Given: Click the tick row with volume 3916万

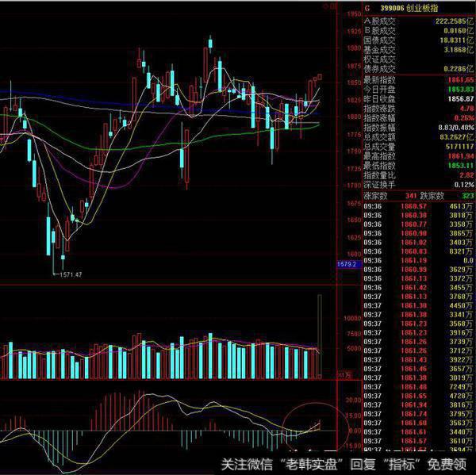Looking at the screenshot, I should [419, 332].
